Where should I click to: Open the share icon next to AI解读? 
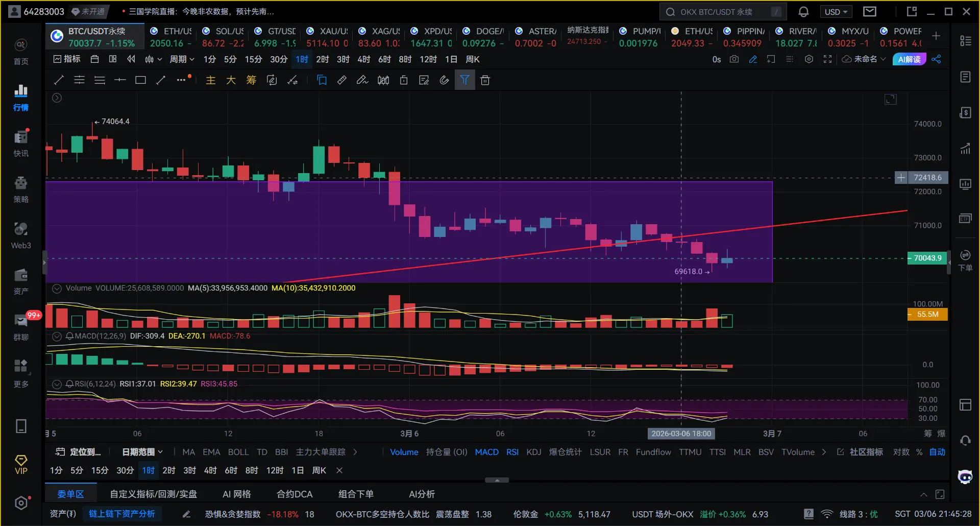click(936, 59)
